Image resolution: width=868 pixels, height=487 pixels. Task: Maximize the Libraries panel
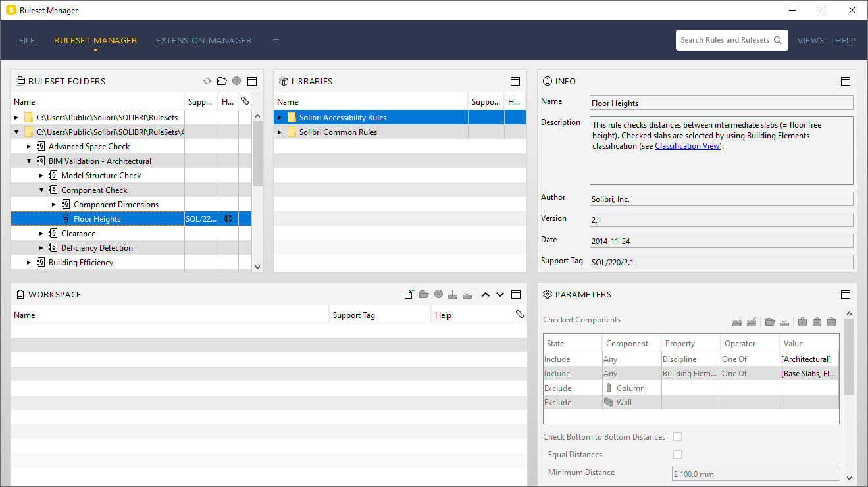tap(515, 81)
